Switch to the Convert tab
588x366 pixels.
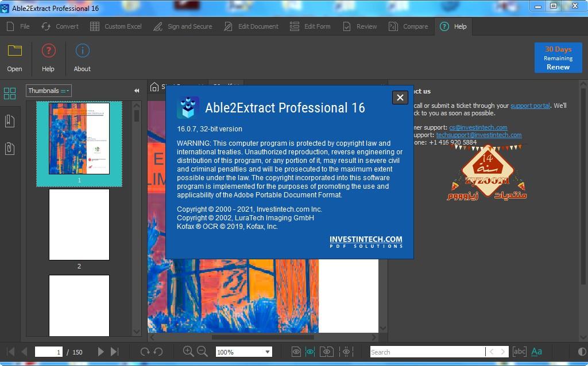(x=60, y=26)
